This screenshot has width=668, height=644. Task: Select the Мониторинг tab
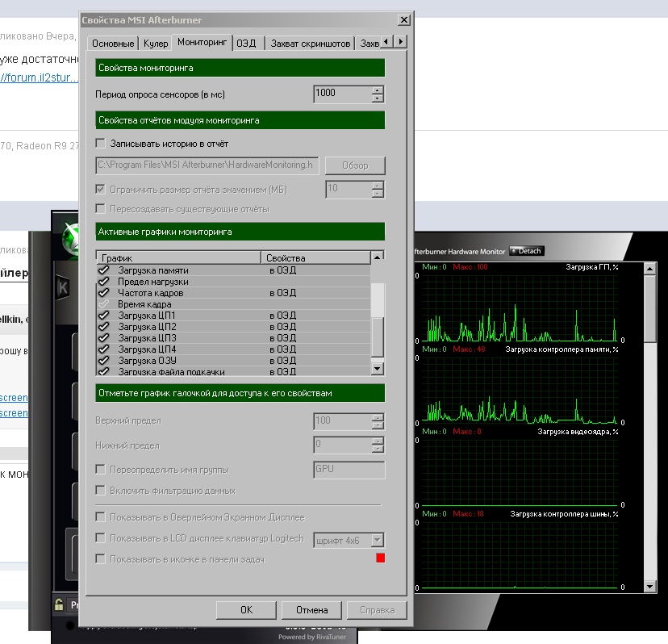pos(202,42)
